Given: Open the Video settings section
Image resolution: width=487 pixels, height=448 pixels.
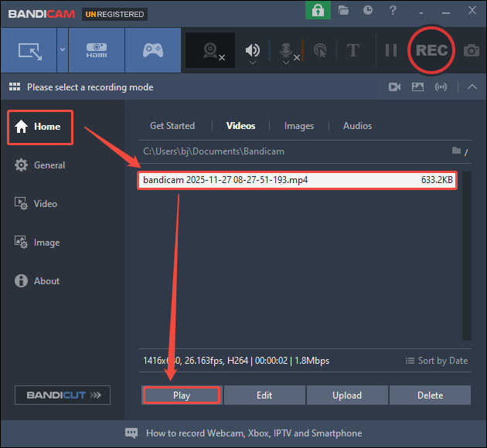Looking at the screenshot, I should [36, 204].
